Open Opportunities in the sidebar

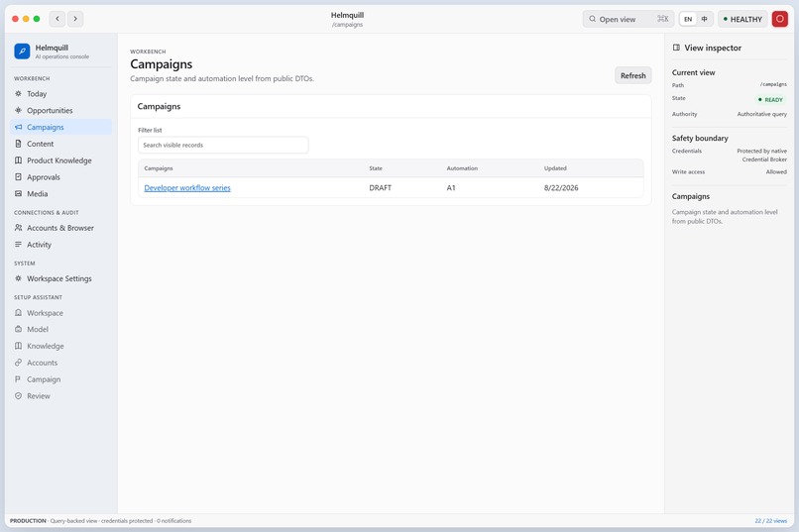pos(60,111)
